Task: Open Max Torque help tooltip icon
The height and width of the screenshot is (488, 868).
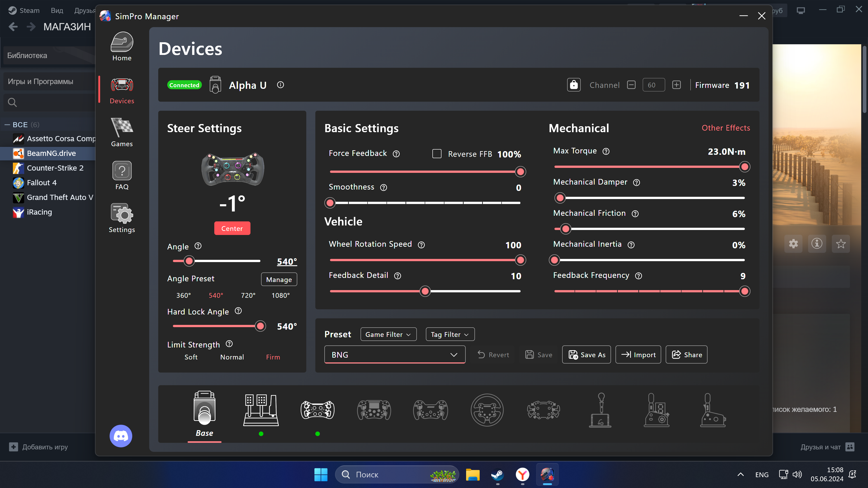Action: 606,152
